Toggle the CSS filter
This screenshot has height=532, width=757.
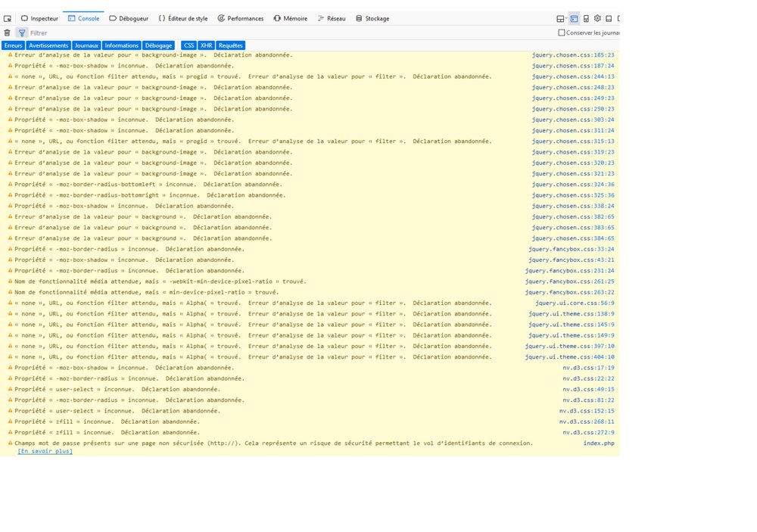188,45
